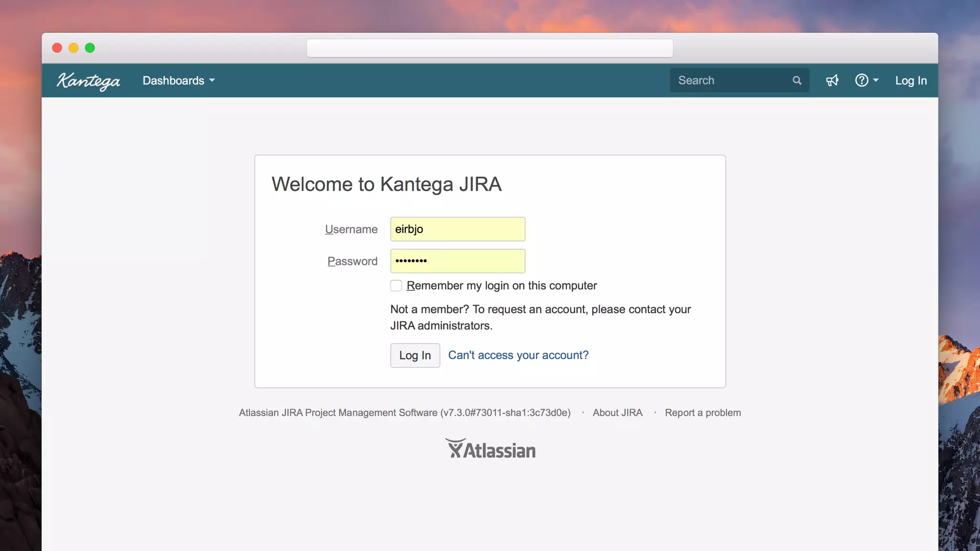Viewport: 980px width, 551px height.
Task: Open the About JIRA link
Action: pyautogui.click(x=617, y=412)
